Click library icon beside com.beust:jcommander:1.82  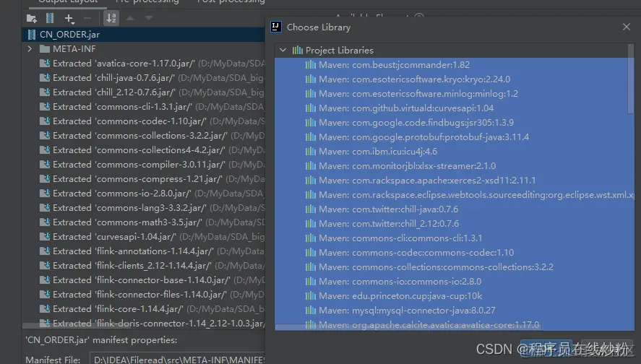click(311, 65)
